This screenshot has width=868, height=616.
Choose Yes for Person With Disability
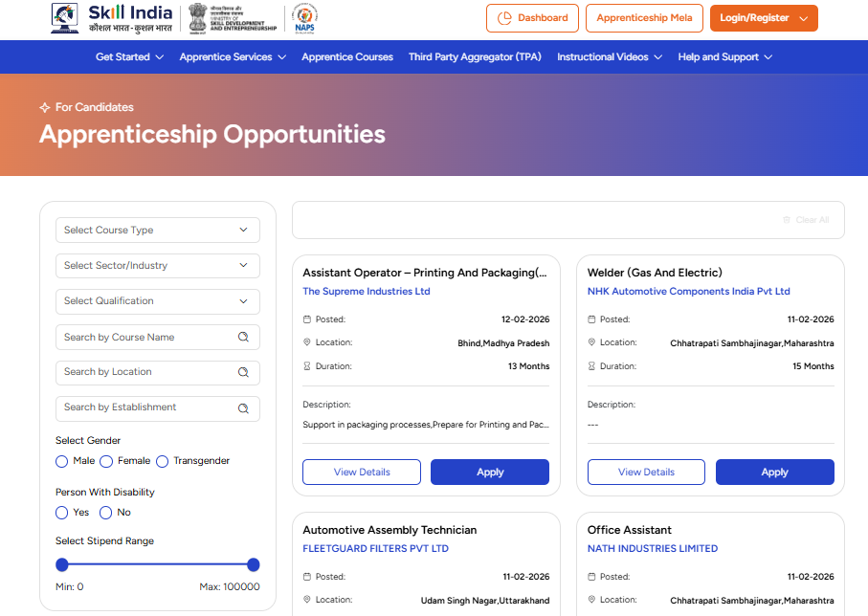62,513
